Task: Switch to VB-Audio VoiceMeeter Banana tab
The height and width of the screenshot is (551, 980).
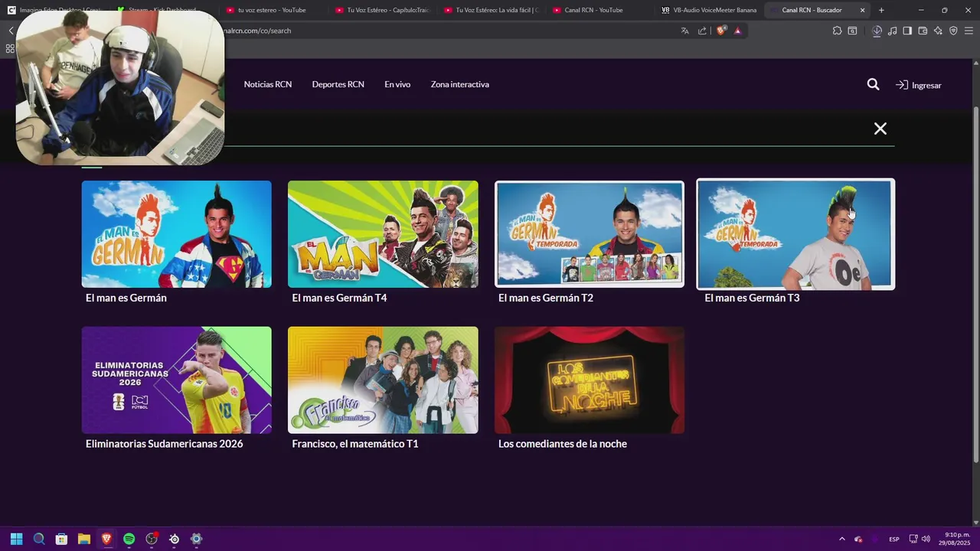Action: [x=707, y=10]
